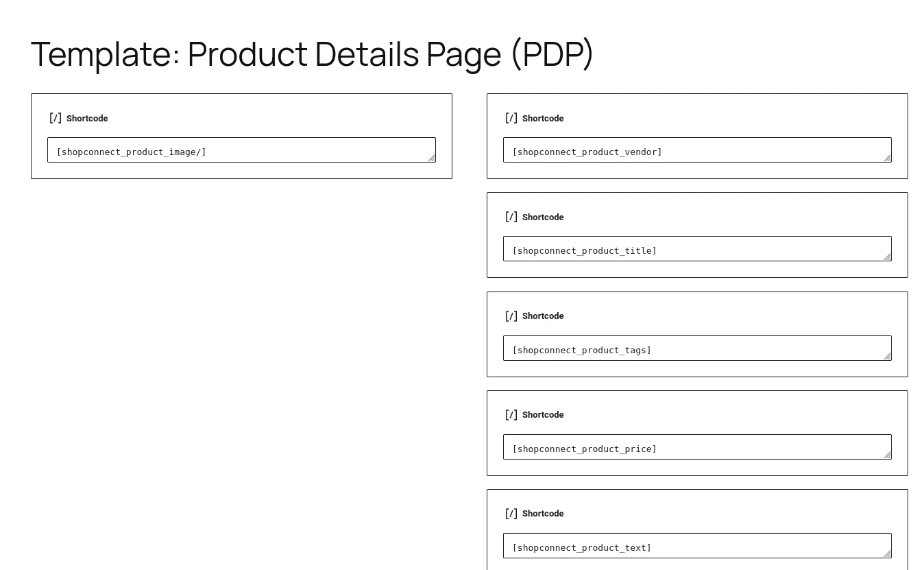Click the [/] shortcode icon above product_vendor field

[x=511, y=117]
